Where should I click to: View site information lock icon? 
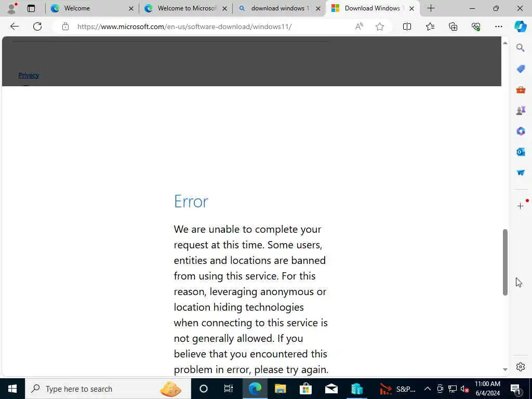[65, 26]
